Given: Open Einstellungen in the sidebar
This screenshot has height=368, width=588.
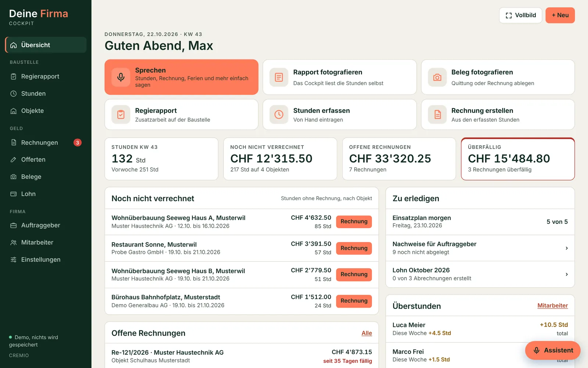Looking at the screenshot, I should [x=46, y=260].
